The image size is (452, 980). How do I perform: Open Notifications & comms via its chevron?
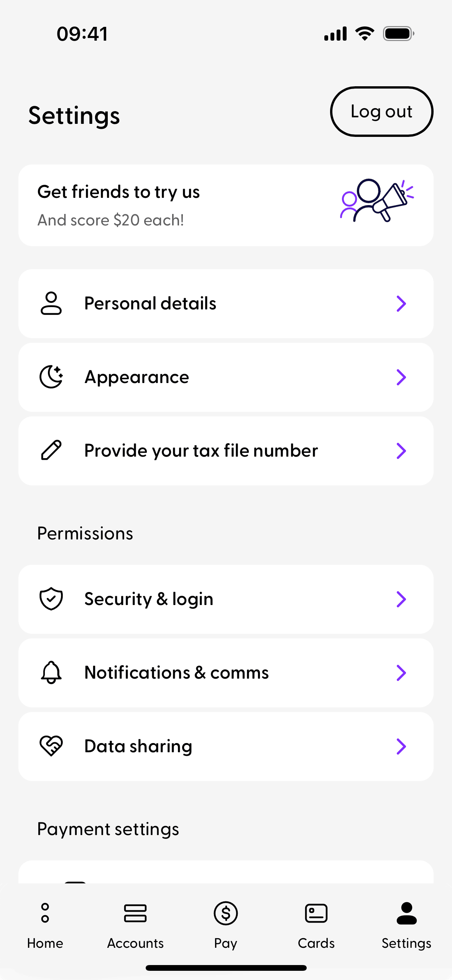tap(401, 673)
